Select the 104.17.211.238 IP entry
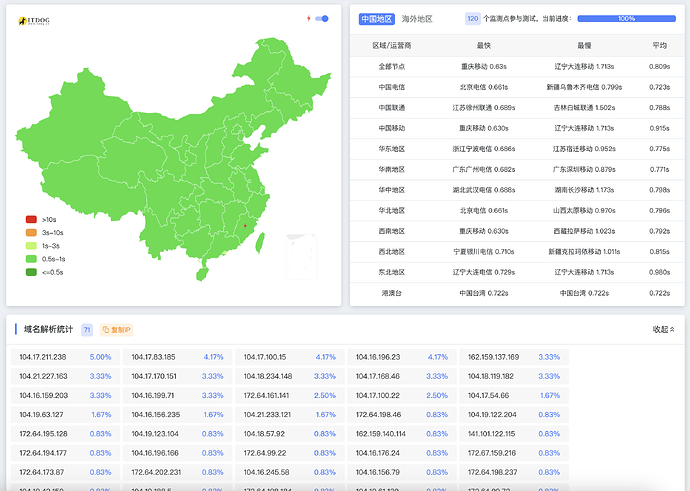690x491 pixels. point(43,357)
